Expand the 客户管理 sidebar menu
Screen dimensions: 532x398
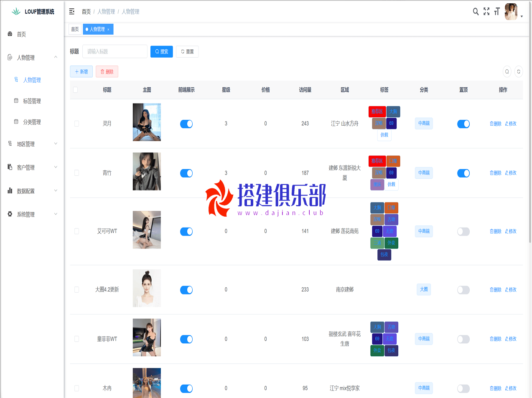point(32,167)
